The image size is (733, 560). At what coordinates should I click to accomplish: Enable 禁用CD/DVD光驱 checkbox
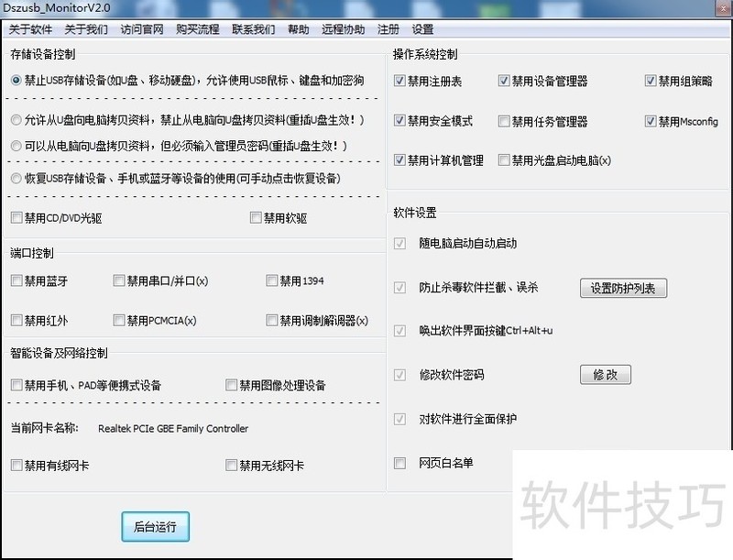pyautogui.click(x=16, y=218)
